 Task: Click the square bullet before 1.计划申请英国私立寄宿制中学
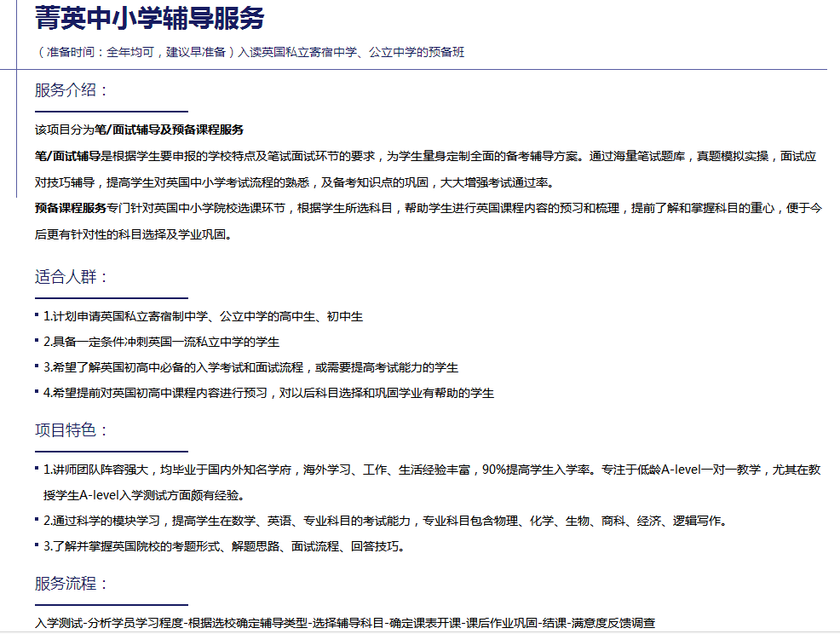37,315
